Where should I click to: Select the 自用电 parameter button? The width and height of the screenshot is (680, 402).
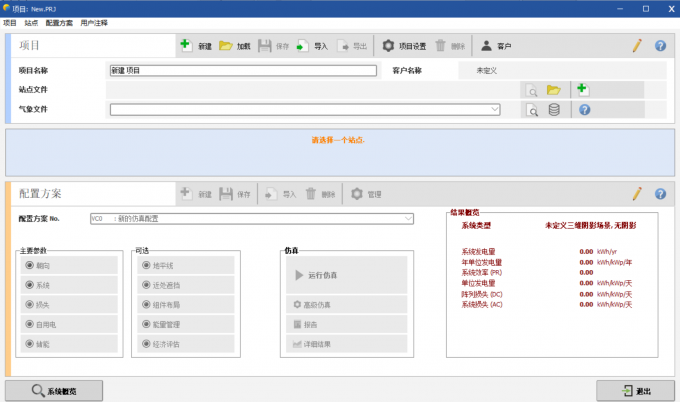point(69,324)
